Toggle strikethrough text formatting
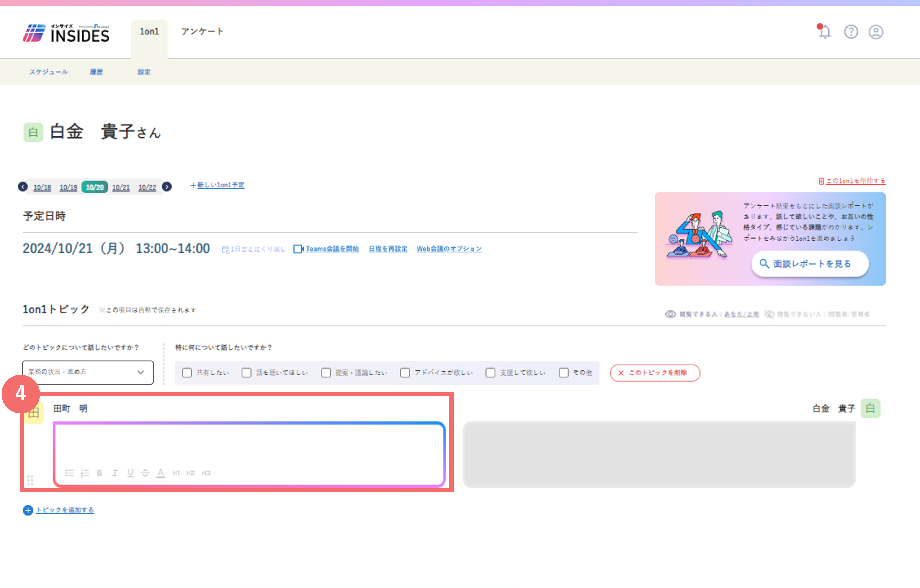This screenshot has height=588, width=920. 145,473
